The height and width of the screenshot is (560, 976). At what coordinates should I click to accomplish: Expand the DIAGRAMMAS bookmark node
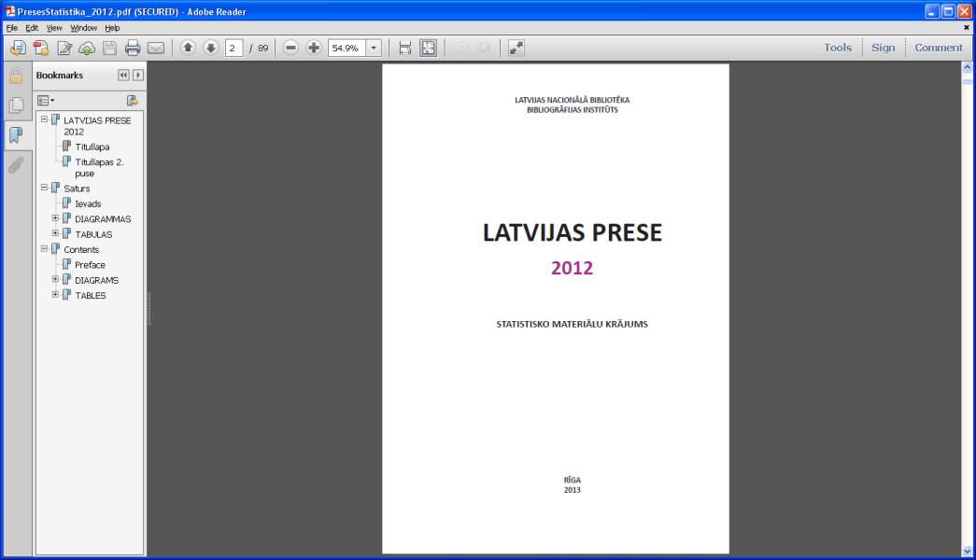(55, 218)
